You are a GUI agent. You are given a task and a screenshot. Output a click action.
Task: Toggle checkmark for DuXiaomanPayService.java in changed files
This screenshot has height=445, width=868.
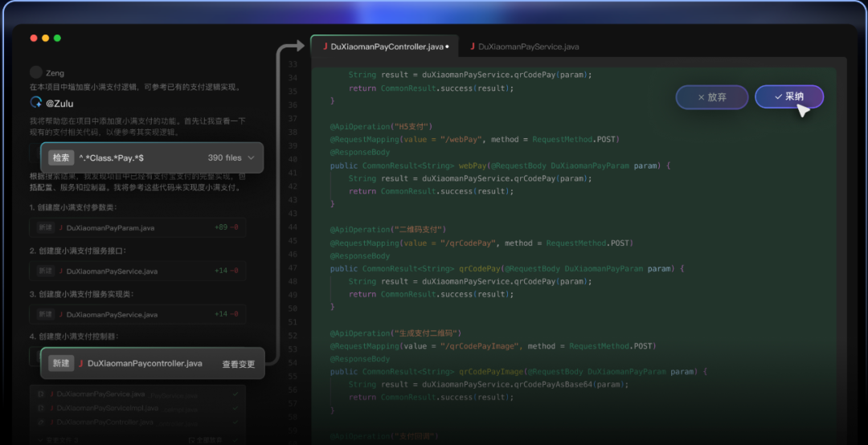[x=235, y=394]
